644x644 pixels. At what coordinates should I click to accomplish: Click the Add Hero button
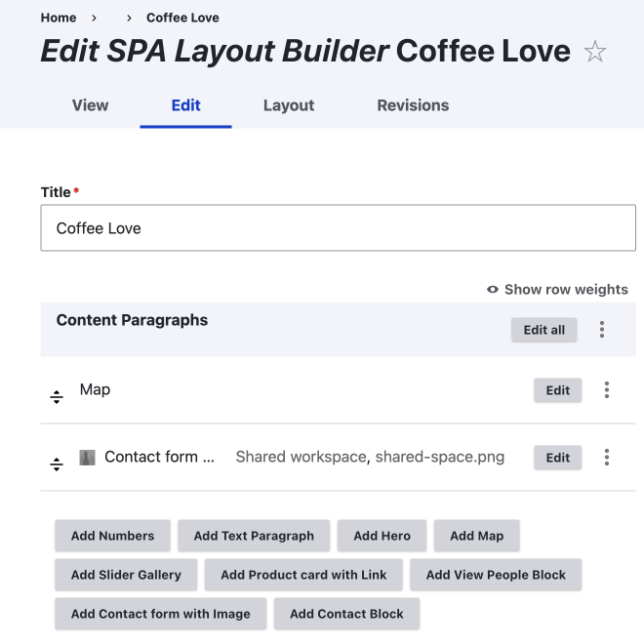pyautogui.click(x=382, y=536)
